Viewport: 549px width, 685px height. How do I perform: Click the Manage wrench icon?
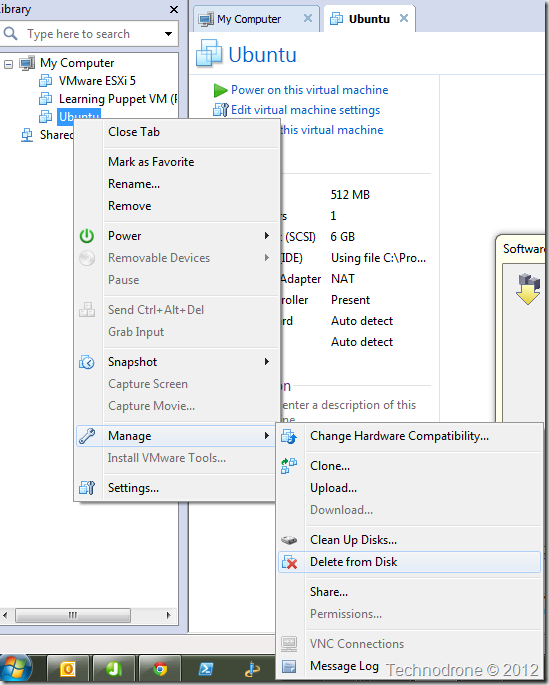[87, 436]
